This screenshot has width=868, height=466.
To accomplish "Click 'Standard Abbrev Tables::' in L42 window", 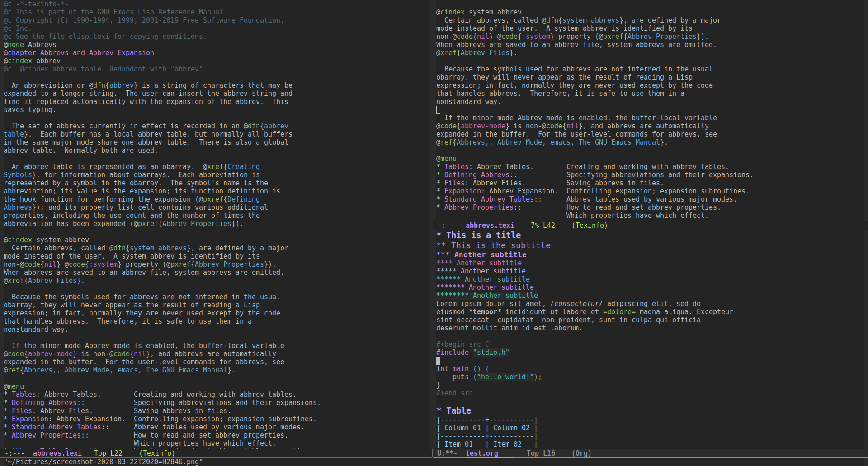I will (x=493, y=199).
